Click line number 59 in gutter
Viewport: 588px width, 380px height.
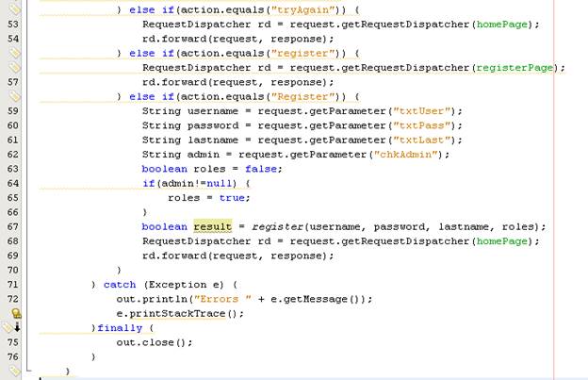click(x=13, y=111)
